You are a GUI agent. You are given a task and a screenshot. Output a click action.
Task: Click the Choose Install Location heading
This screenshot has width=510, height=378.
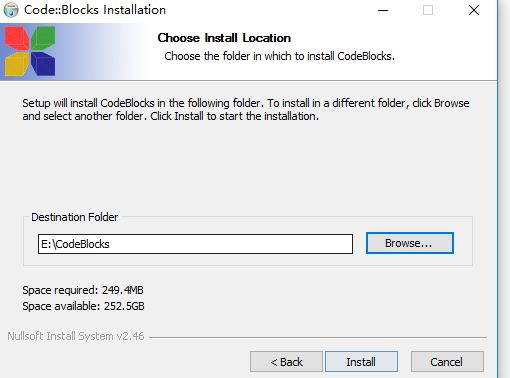224,38
